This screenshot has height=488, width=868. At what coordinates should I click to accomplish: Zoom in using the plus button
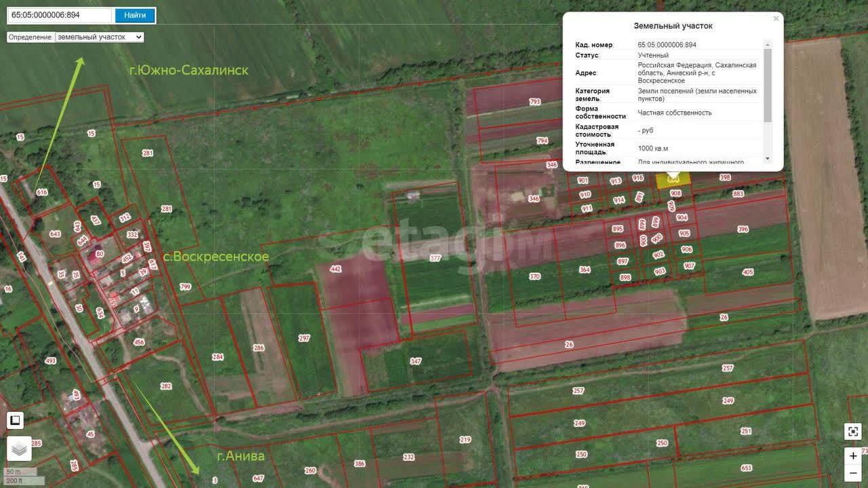click(852, 456)
